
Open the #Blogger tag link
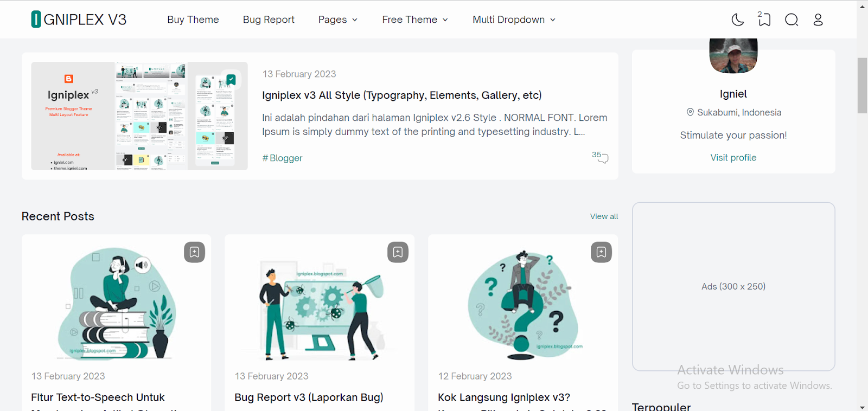[x=283, y=158]
